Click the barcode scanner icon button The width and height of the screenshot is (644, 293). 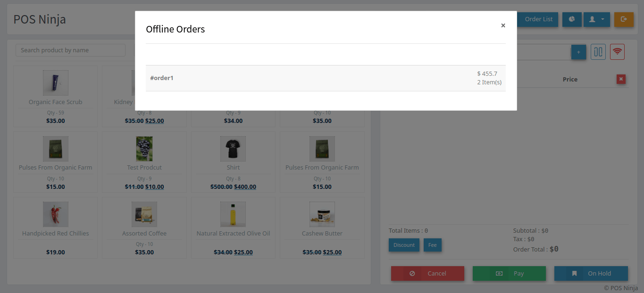pyautogui.click(x=598, y=52)
